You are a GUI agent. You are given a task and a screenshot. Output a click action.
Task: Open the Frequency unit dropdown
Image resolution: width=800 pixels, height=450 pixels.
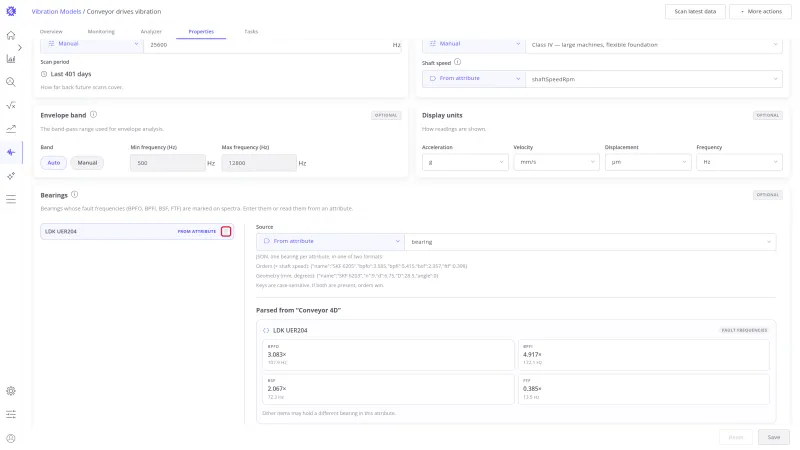pos(739,162)
